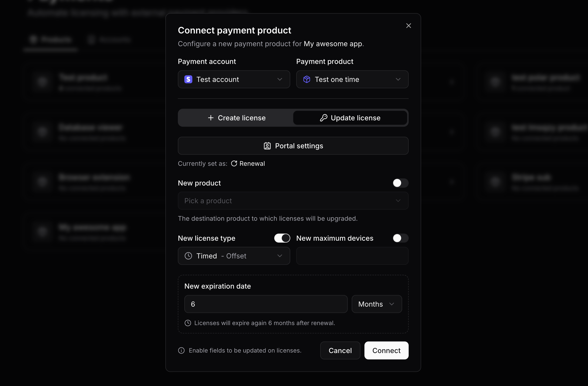The height and width of the screenshot is (386, 588).
Task: Click the plus icon on Create license
Action: pos(211,118)
